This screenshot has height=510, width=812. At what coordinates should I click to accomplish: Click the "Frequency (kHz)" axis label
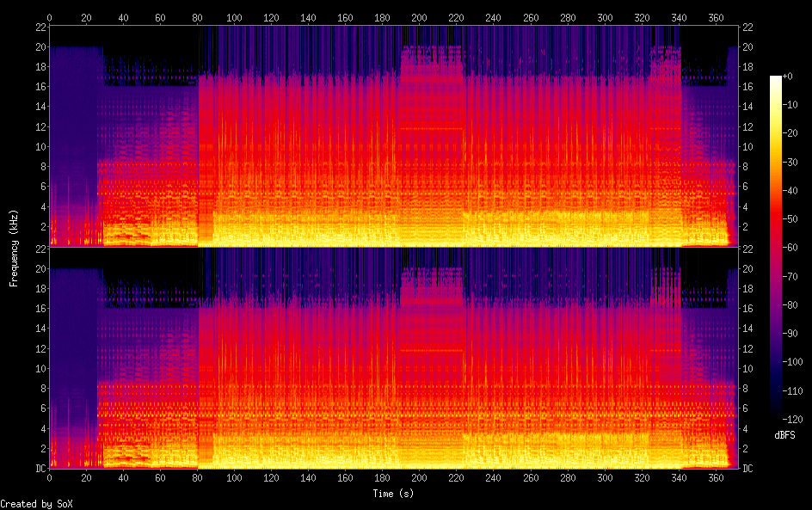tap(14, 248)
